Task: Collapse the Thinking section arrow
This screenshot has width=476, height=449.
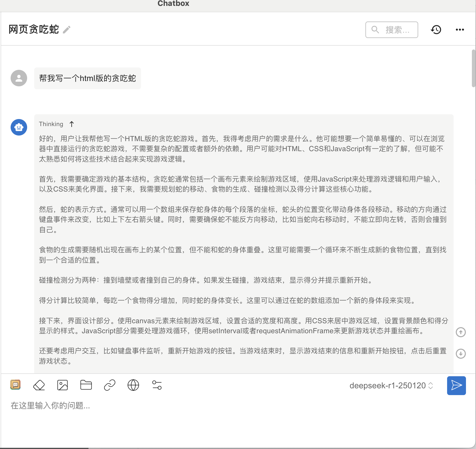Action: click(72, 124)
